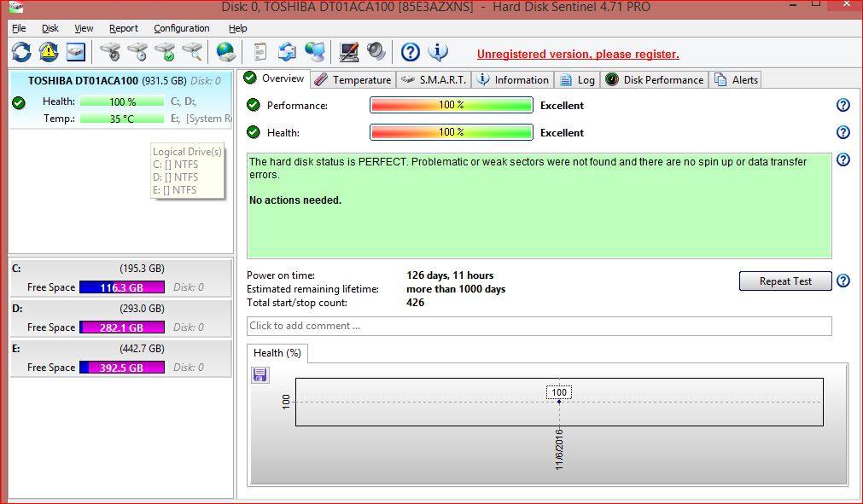Click green check icon next to TOSHIBA disk health

19,103
